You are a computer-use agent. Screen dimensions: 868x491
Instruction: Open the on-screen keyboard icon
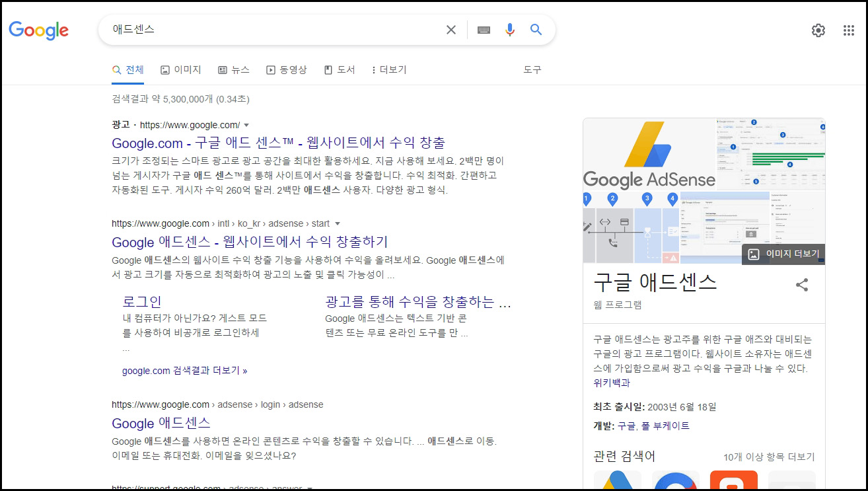point(484,30)
